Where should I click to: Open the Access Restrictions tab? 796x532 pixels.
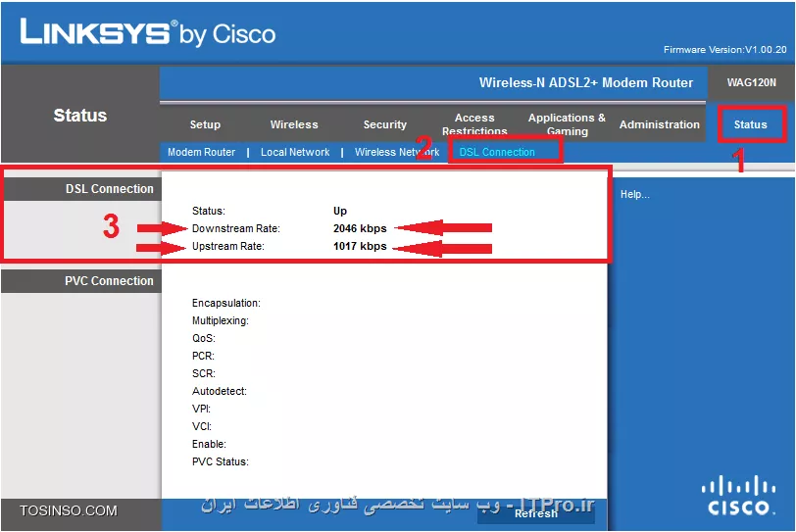[474, 124]
